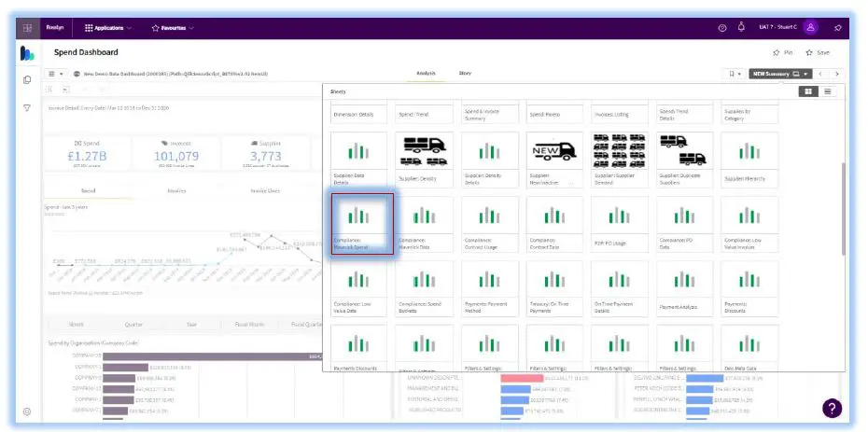The image size is (868, 432).
Task: Open On Time Payment Details sheet
Action: coord(620,288)
